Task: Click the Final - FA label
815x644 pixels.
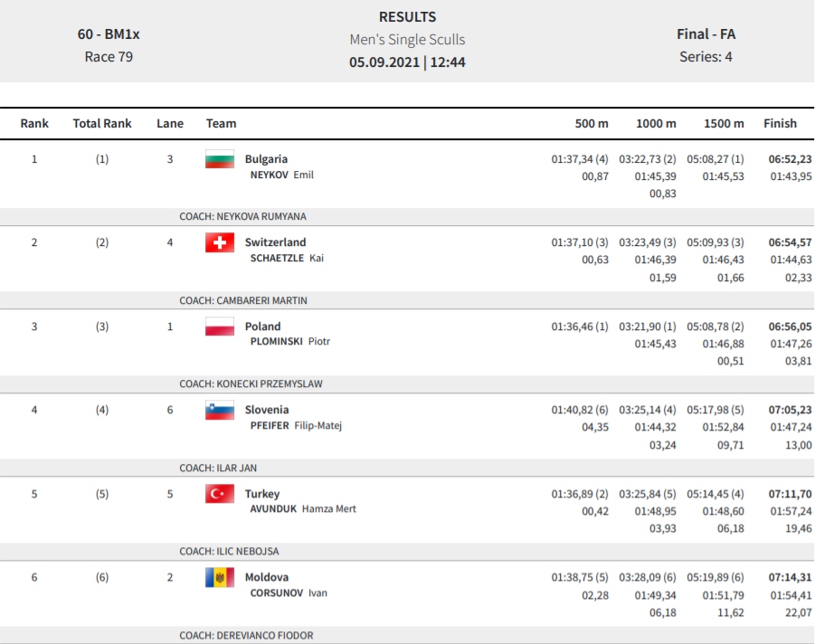Action: pyautogui.click(x=706, y=34)
